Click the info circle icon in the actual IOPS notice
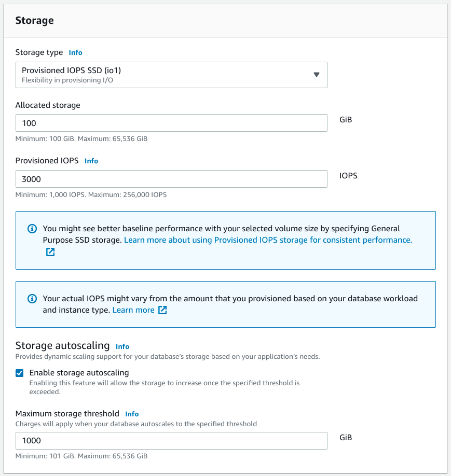This screenshot has height=476, width=451. (x=32, y=299)
